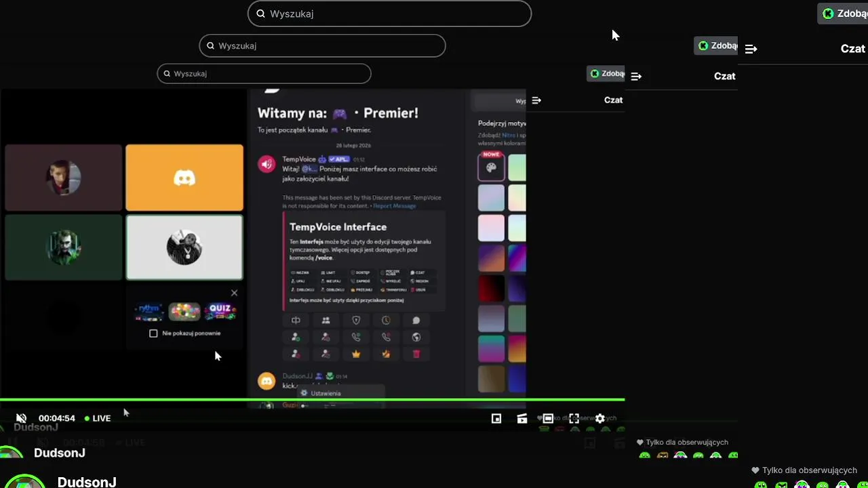Viewport: 868px width, 488px height.
Task: Click TempVoice region globe icon
Action: tap(416, 337)
